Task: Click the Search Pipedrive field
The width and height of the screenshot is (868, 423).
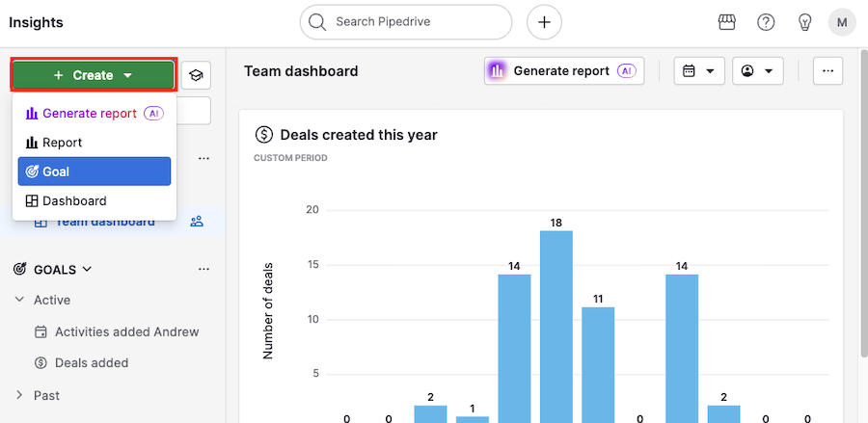Action: click(x=406, y=22)
